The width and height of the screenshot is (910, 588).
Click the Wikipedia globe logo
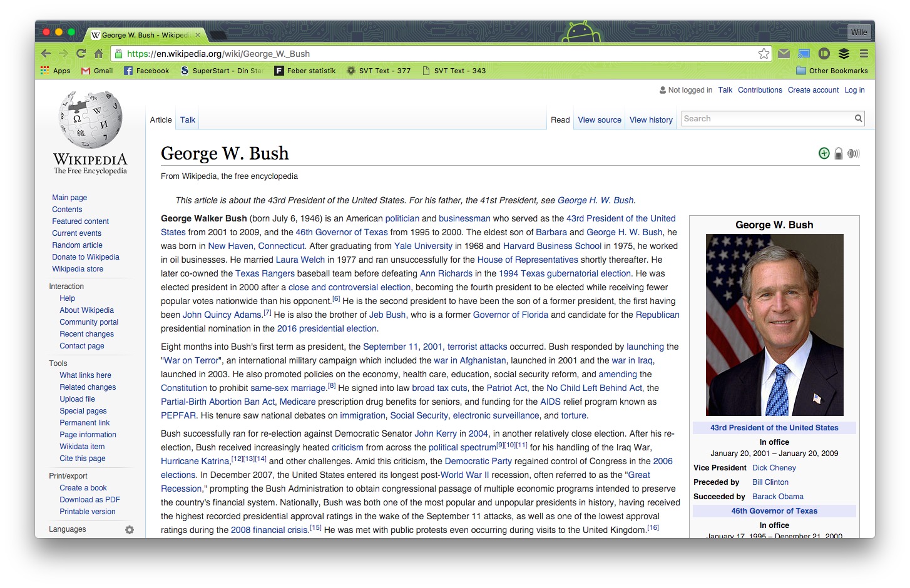coord(90,119)
